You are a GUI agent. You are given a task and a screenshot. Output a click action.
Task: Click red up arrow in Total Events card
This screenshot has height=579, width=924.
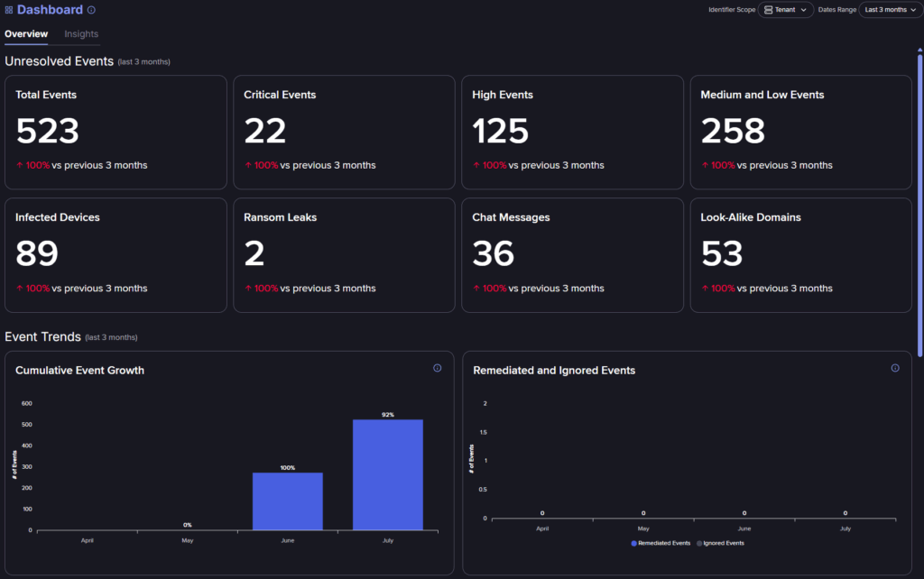point(19,166)
